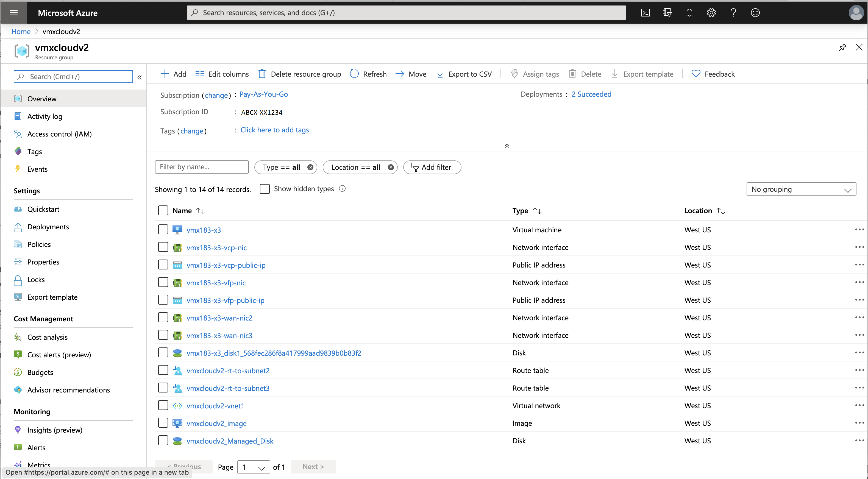Open Activity log in the sidebar
This screenshot has height=479, width=868.
(44, 116)
